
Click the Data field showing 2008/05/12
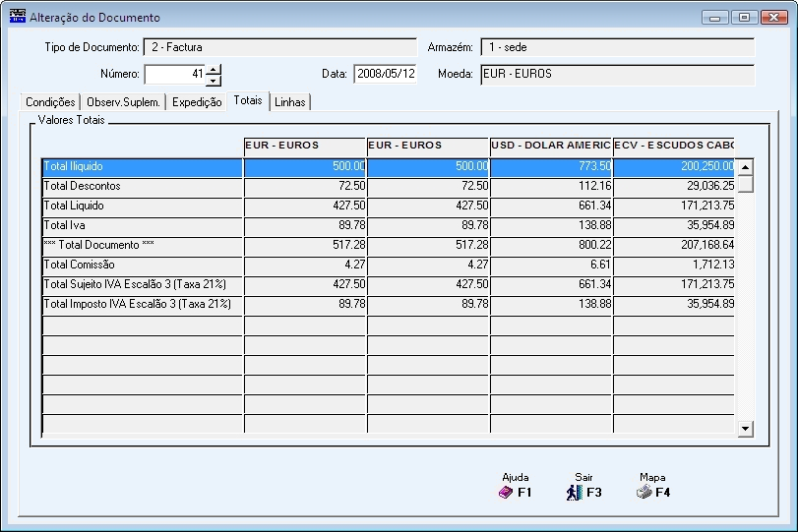click(386, 75)
